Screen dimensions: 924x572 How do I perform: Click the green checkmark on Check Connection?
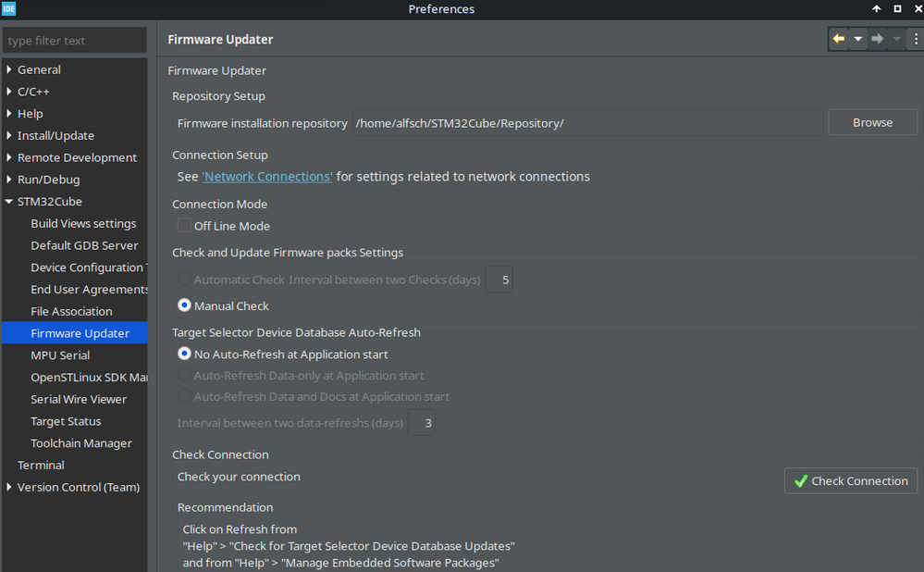pos(801,481)
